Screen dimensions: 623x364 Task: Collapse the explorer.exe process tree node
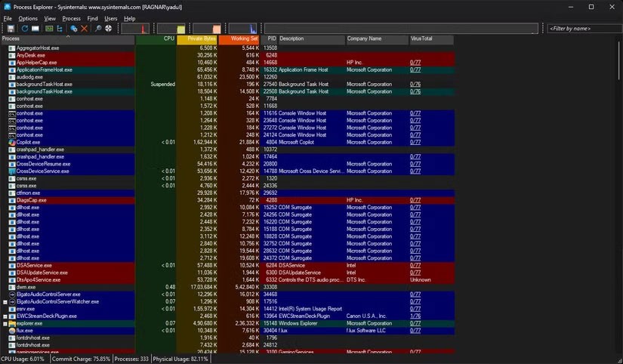[x=5, y=323]
